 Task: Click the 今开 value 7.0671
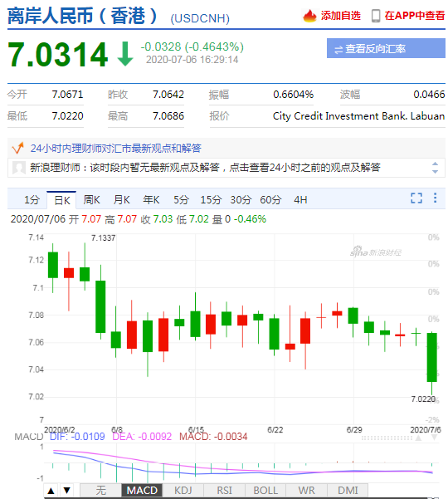click(67, 95)
